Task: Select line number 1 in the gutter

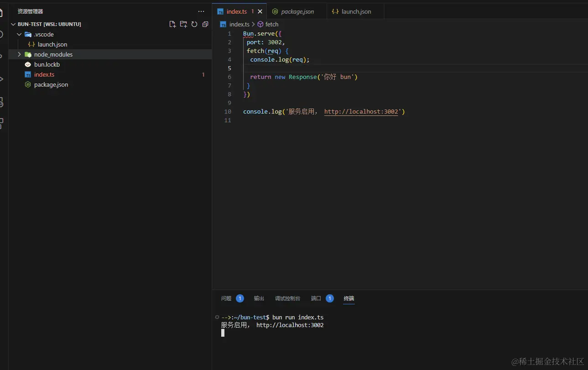Action: pos(229,33)
